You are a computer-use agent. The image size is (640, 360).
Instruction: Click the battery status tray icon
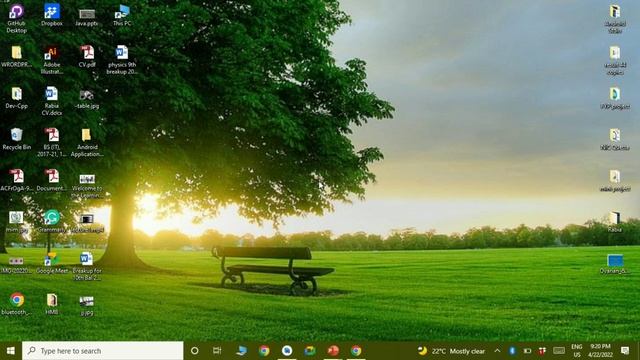tap(527, 351)
